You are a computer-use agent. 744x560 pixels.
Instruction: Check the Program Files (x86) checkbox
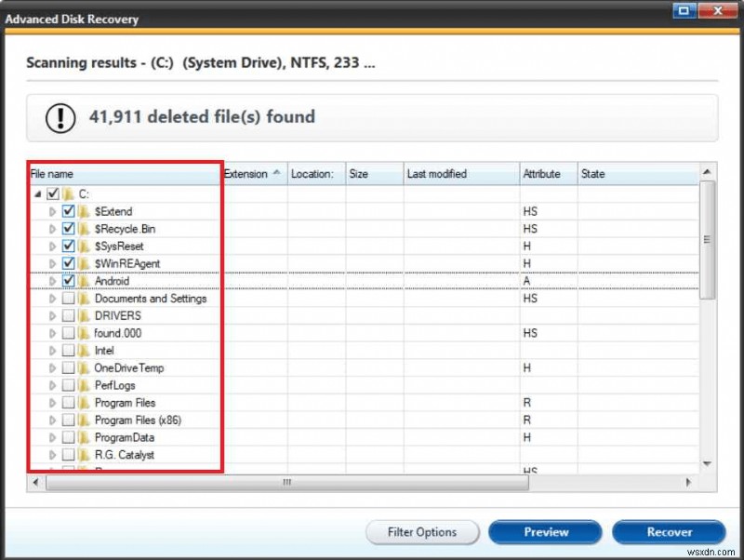(69, 420)
